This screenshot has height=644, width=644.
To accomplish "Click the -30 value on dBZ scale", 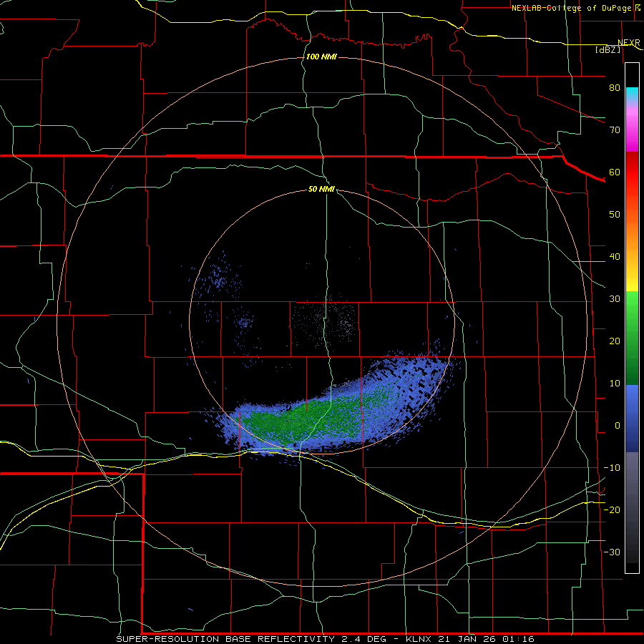I will tap(612, 552).
